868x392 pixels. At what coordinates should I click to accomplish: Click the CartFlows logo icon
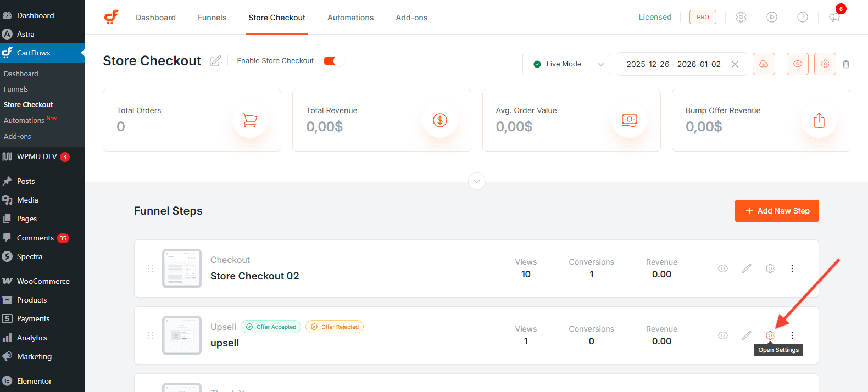[112, 17]
